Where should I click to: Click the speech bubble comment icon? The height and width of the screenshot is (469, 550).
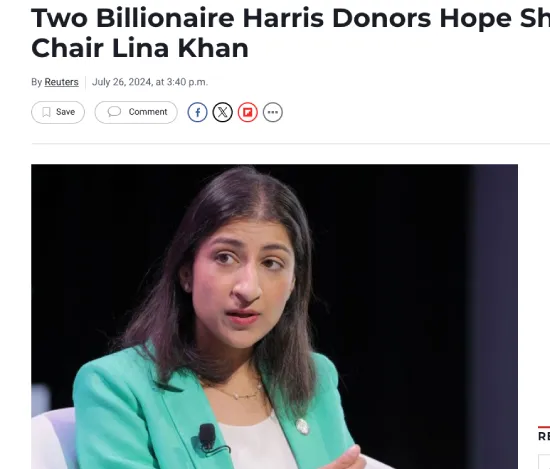click(x=114, y=112)
